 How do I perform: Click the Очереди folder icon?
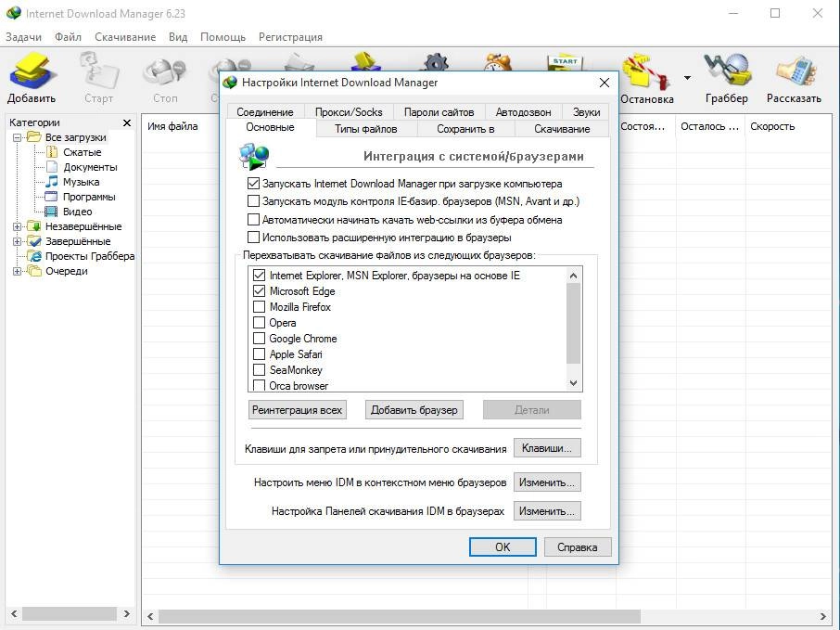pyautogui.click(x=34, y=271)
